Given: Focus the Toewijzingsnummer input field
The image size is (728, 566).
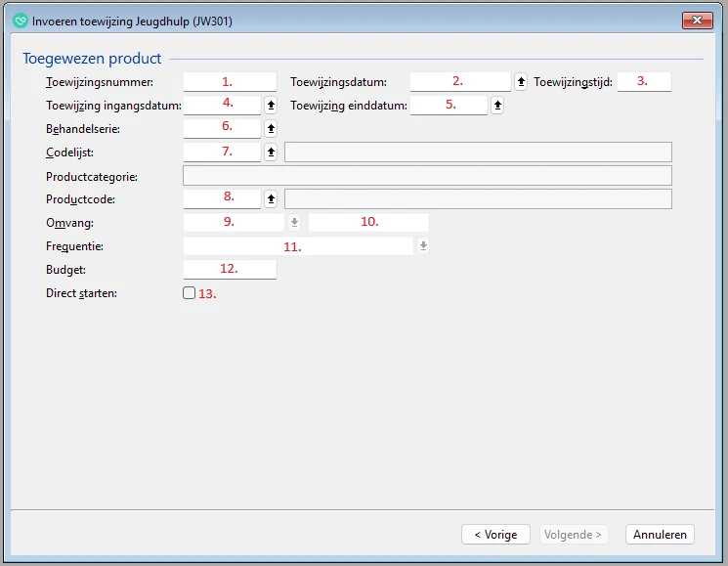Looking at the screenshot, I should coord(230,82).
